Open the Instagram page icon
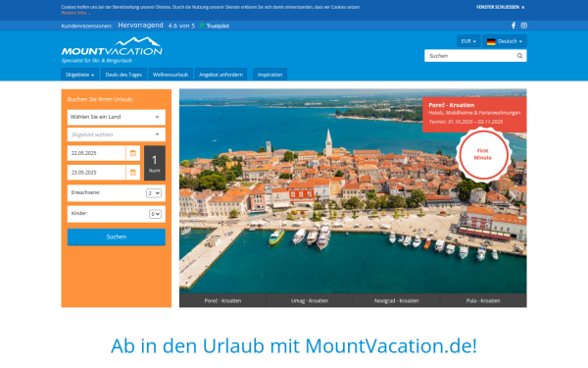Image resolution: width=588 pixels, height=368 pixels. click(524, 26)
